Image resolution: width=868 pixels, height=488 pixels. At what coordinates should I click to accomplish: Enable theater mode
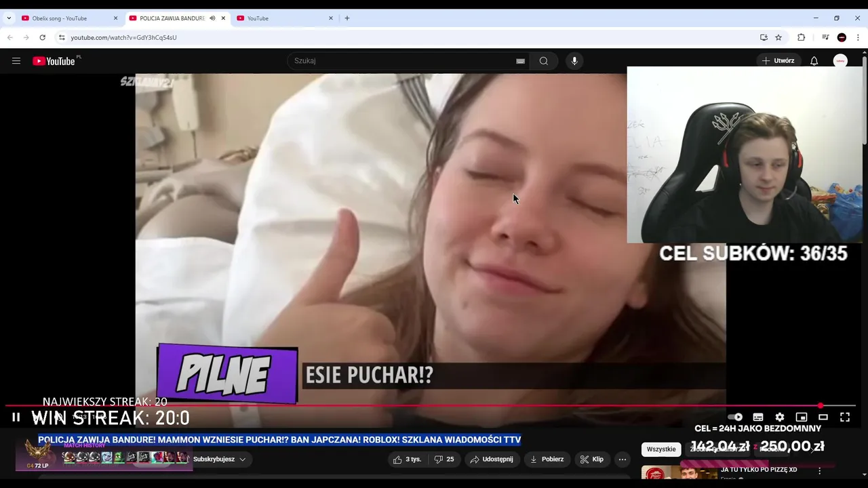(823, 418)
